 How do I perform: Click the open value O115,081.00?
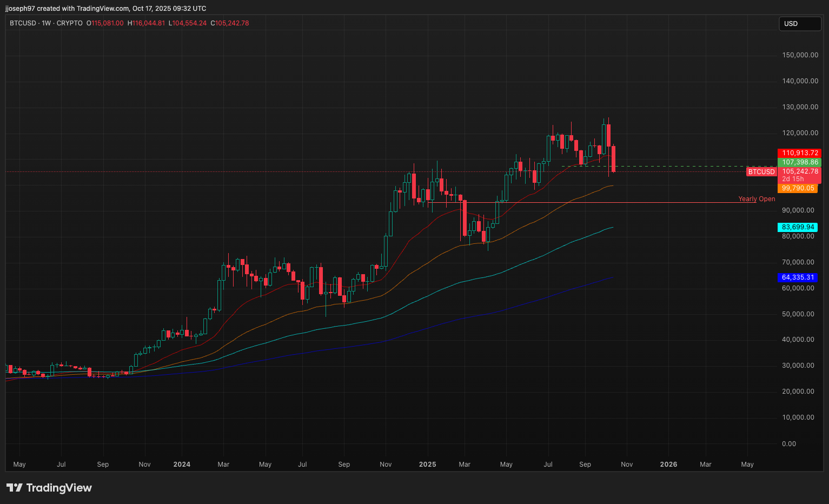tap(105, 23)
